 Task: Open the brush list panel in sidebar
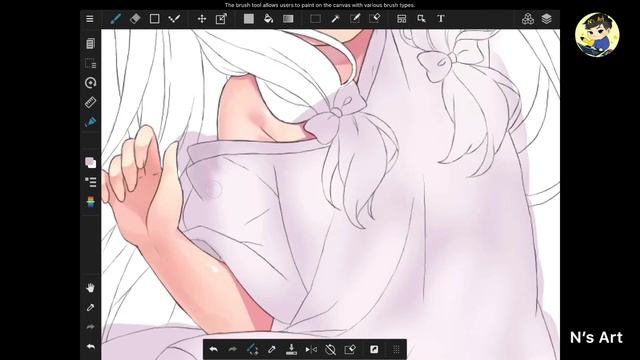coord(91,182)
